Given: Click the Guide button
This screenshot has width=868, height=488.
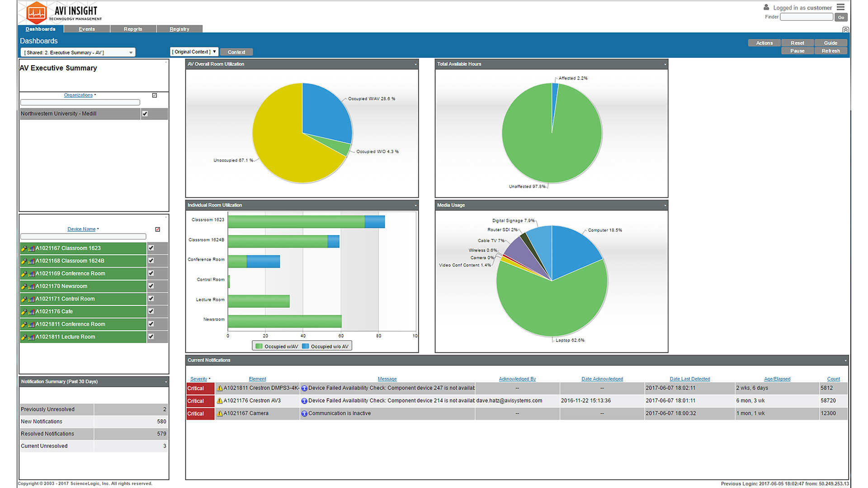Looking at the screenshot, I should click(x=831, y=43).
